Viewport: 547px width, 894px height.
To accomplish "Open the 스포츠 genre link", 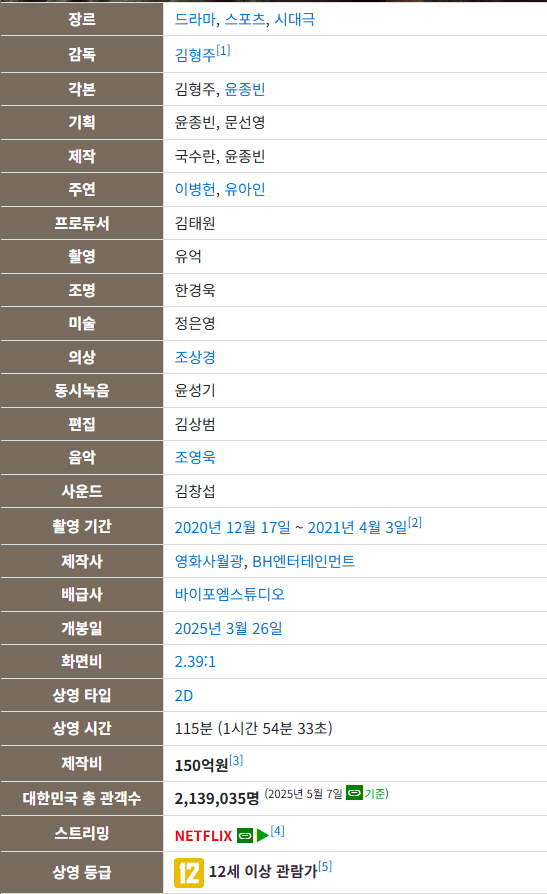I will tap(245, 19).
